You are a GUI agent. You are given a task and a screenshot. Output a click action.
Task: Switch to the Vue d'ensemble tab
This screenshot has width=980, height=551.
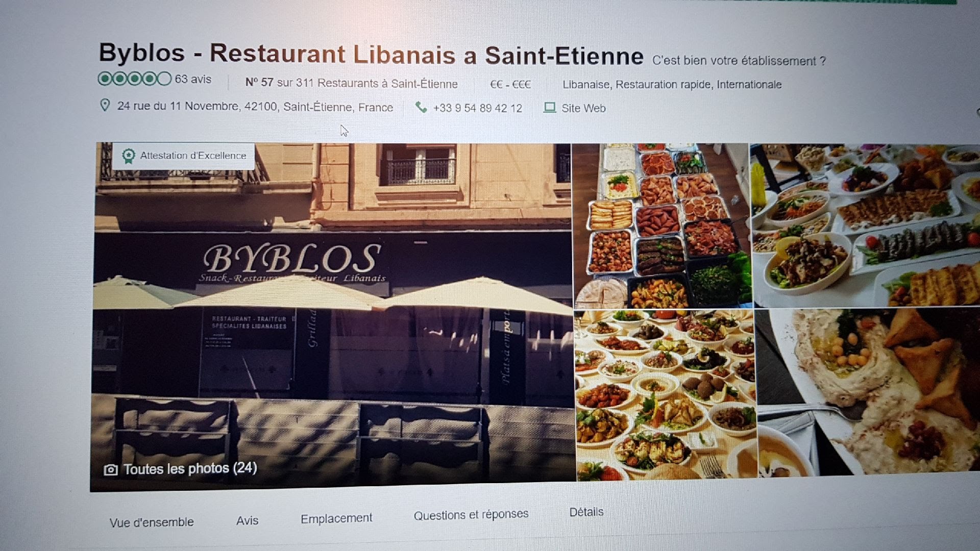[x=152, y=522]
